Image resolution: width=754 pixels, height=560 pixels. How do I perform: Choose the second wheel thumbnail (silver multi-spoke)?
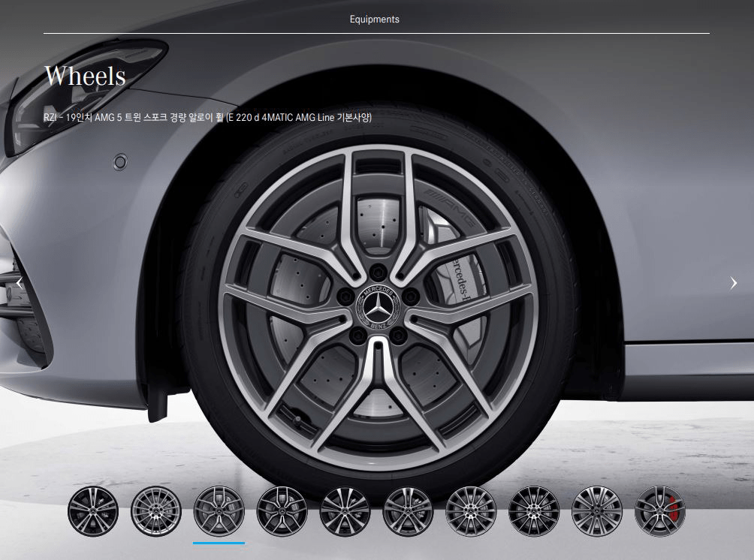click(155, 510)
